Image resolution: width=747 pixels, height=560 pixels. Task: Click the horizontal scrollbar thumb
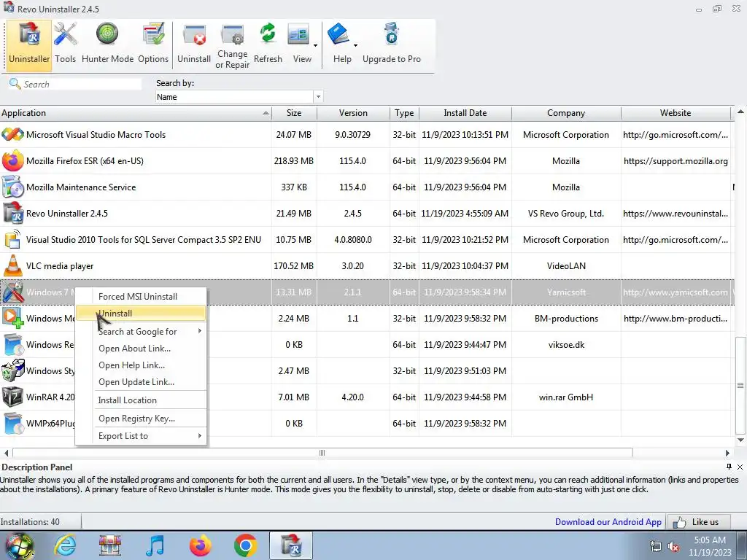tap(322, 453)
